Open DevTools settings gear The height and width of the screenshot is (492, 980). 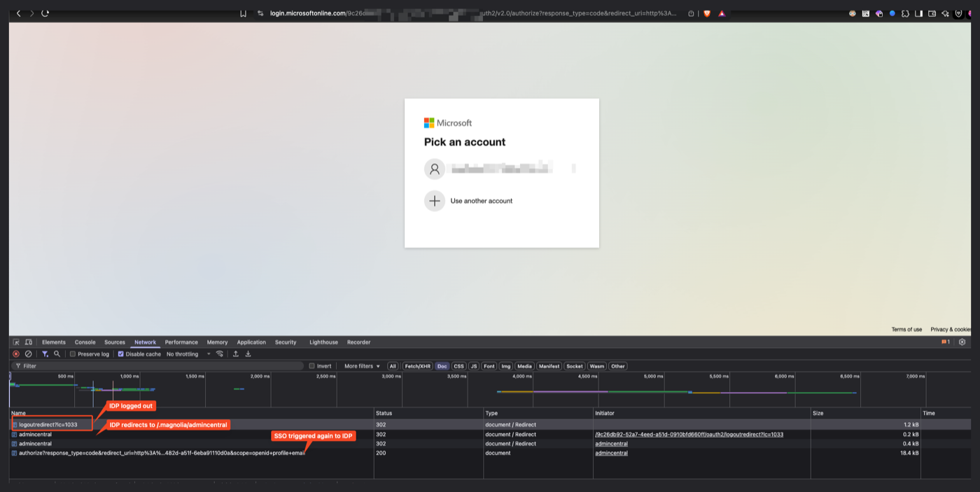click(x=962, y=342)
